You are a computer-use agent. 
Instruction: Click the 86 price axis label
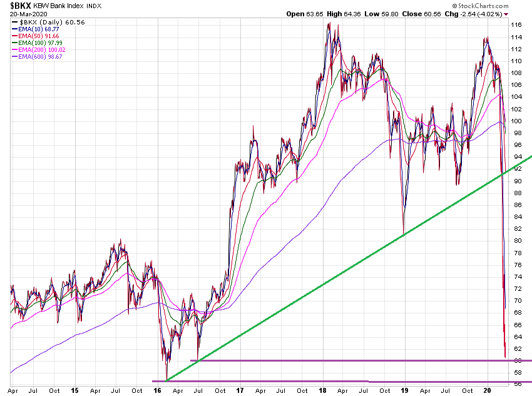pyautogui.click(x=518, y=205)
